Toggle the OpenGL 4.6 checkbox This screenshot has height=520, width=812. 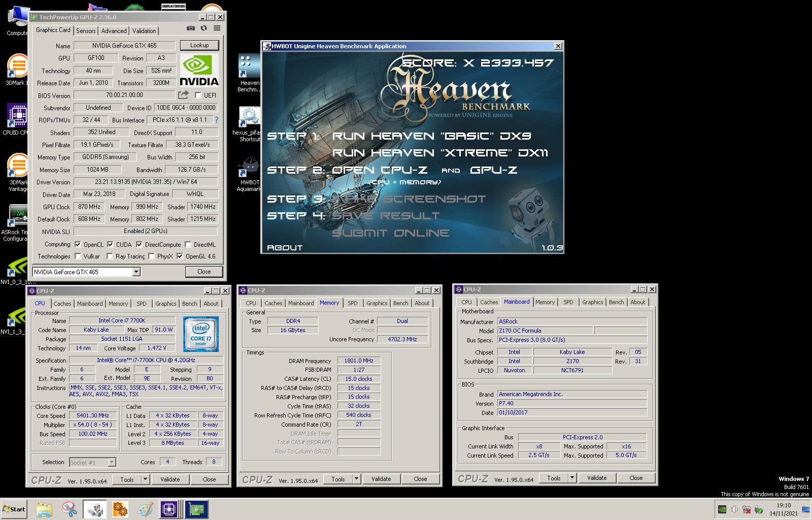(180, 256)
